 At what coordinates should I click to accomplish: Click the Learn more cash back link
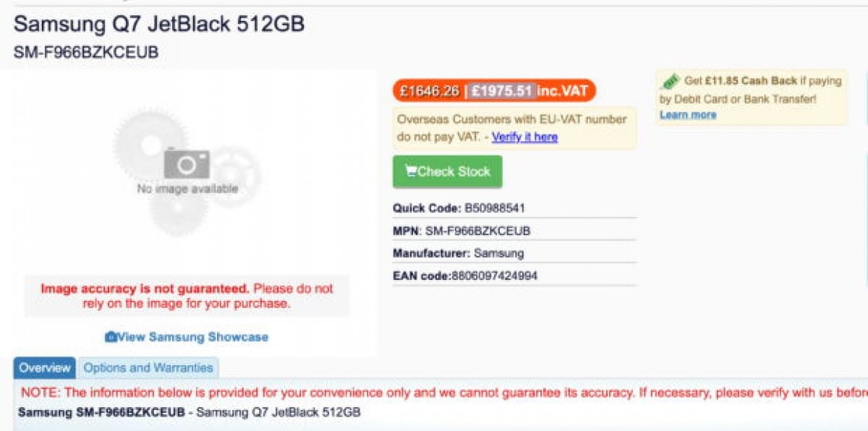[x=688, y=115]
